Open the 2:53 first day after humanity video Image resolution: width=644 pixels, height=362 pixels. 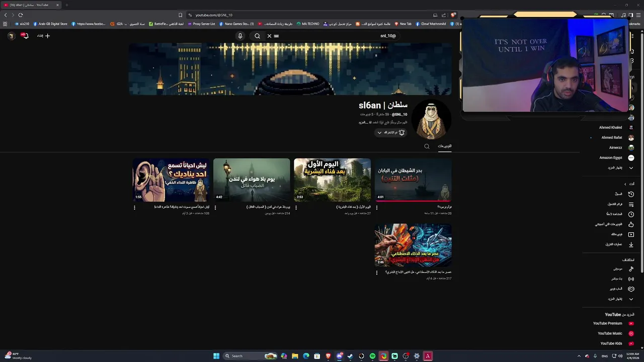pyautogui.click(x=333, y=180)
